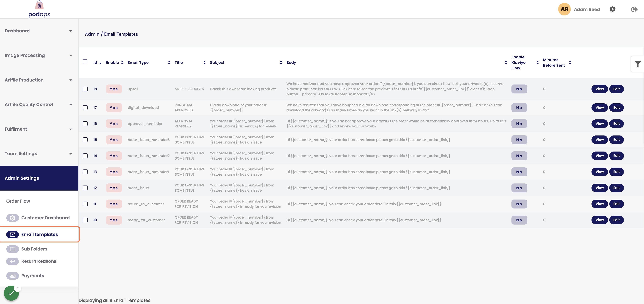Screen dimensions: 644x304
Task: Toggle the select-all header checkbox
Action: pos(85,62)
